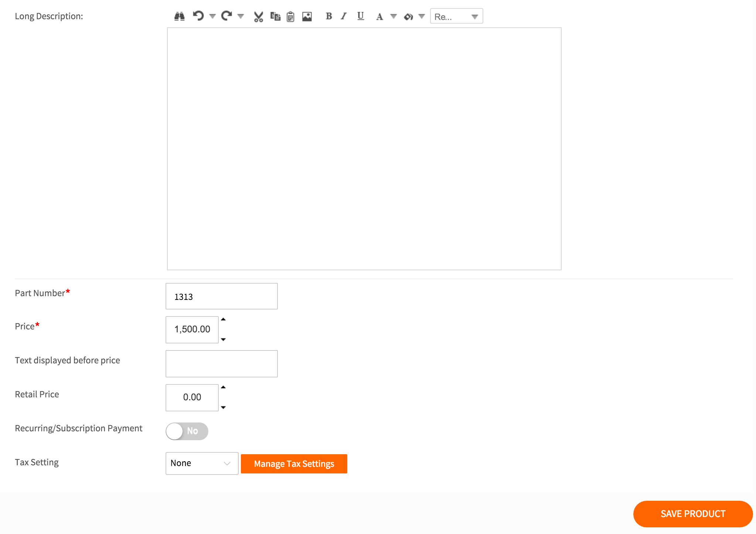This screenshot has height=534, width=756.
Task: Expand the undo history dropdown arrow
Action: [x=212, y=16]
